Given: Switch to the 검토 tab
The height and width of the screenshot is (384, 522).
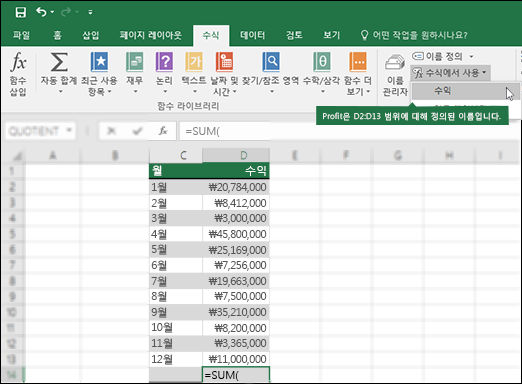Looking at the screenshot, I should coord(294,35).
